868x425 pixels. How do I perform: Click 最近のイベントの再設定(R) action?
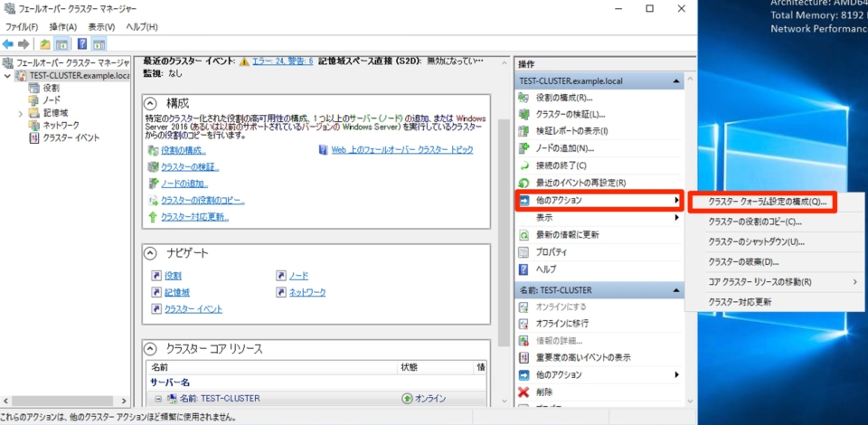click(x=580, y=183)
